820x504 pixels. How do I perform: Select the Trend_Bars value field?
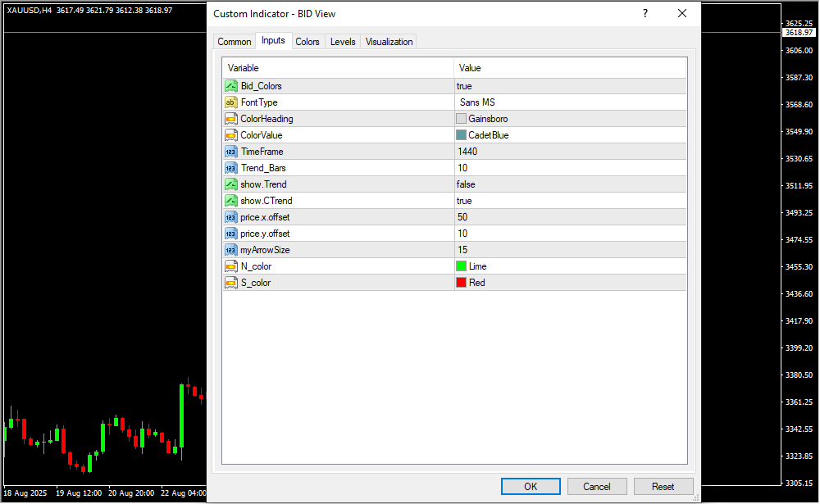point(569,168)
